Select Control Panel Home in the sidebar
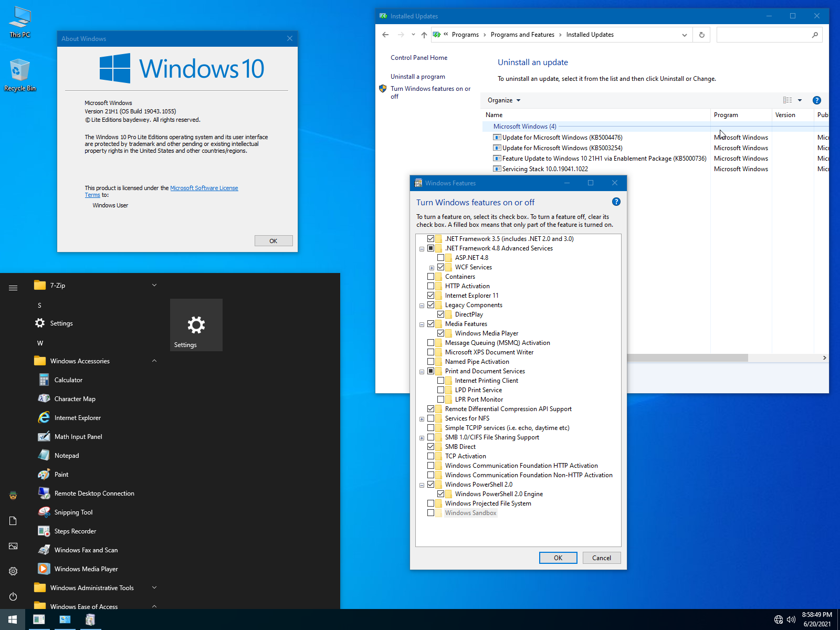Screen dimensions: 840x630 click(x=418, y=57)
